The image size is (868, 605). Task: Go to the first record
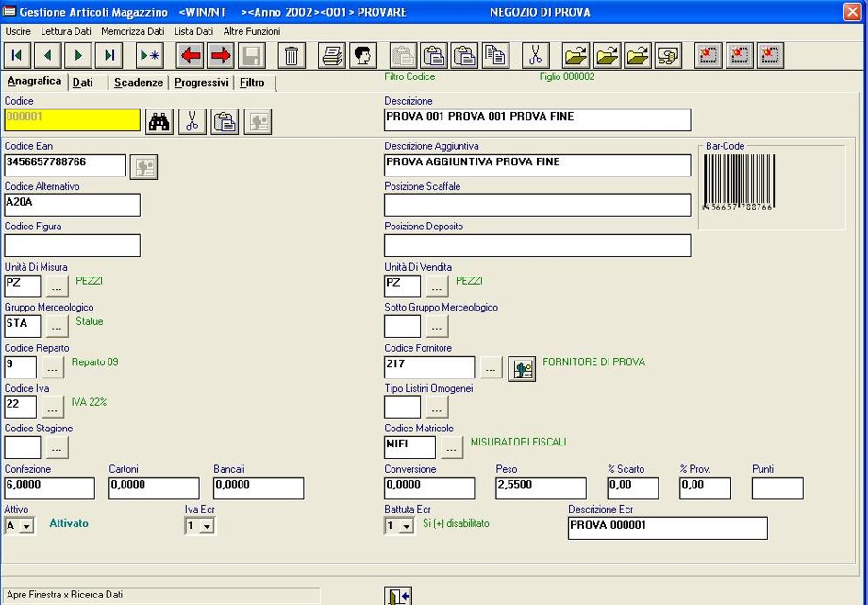click(18, 56)
